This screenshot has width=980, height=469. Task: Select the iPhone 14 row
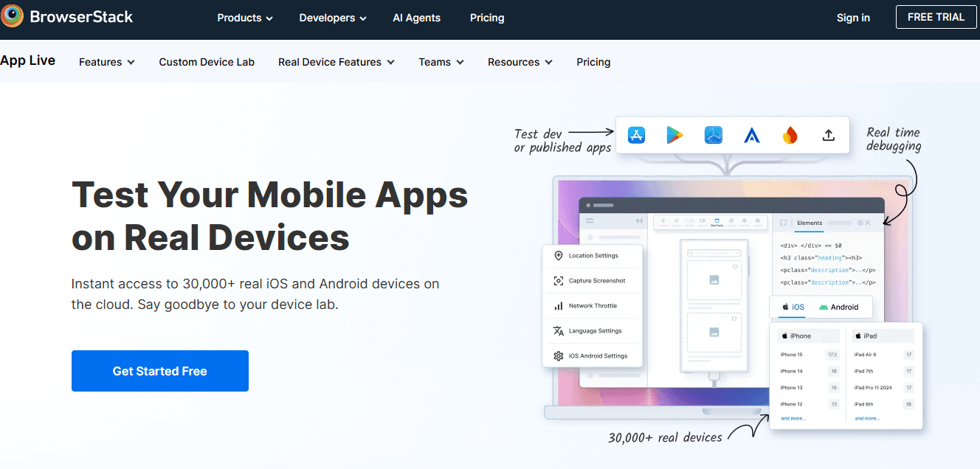[809, 371]
